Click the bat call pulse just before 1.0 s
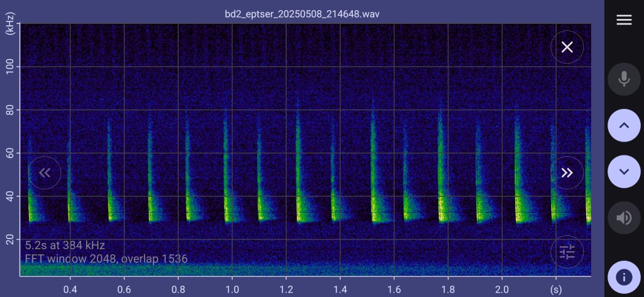This screenshot has height=297, width=644. [226, 189]
